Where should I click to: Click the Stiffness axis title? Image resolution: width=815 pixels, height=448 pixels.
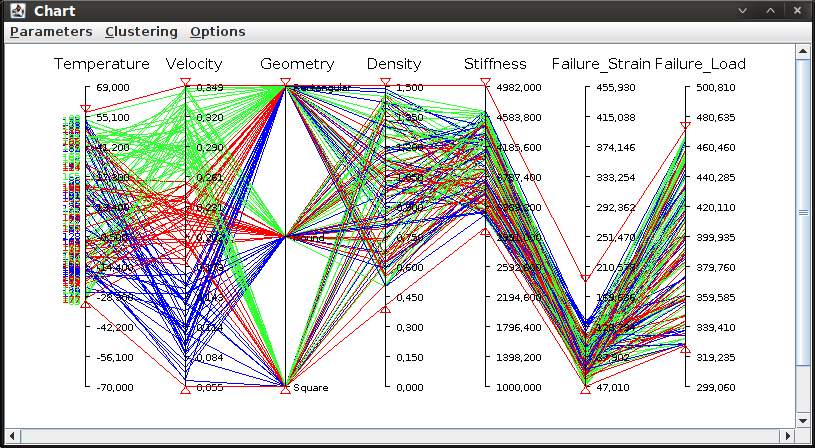click(495, 64)
